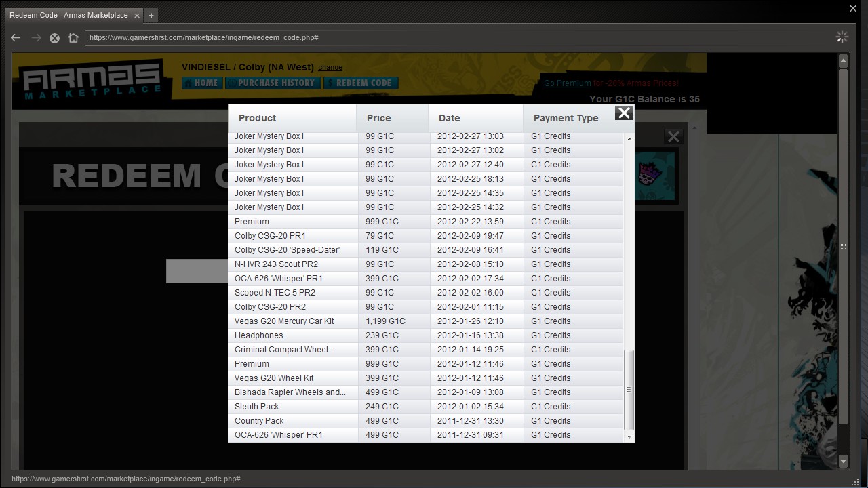Go forward with browser forward arrow
This screenshot has height=488, width=868.
[36, 38]
